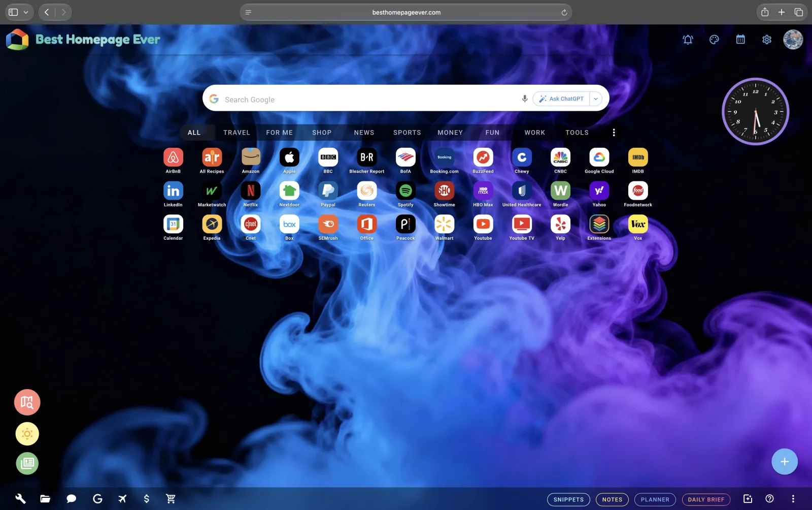The width and height of the screenshot is (812, 510).
Task: Click the shopping cart icon in bottom bar
Action: [171, 499]
